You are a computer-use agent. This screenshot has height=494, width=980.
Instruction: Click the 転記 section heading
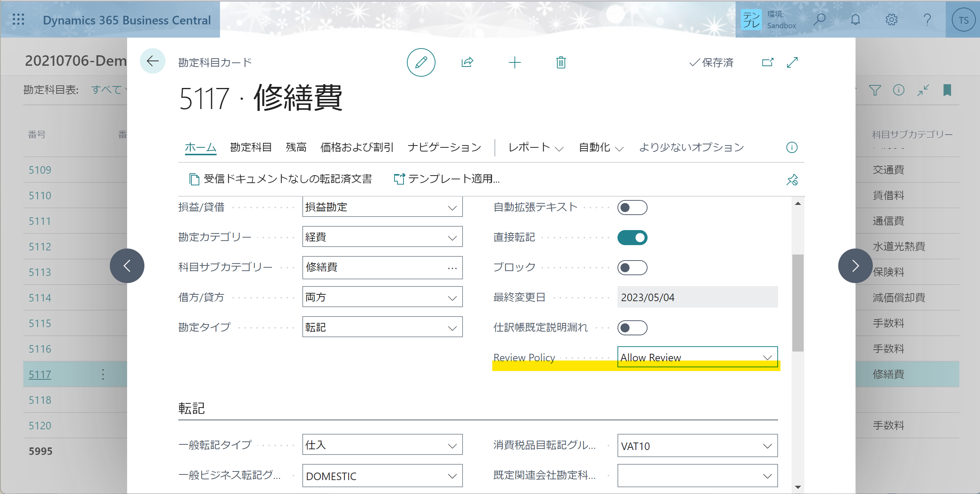tap(191, 408)
